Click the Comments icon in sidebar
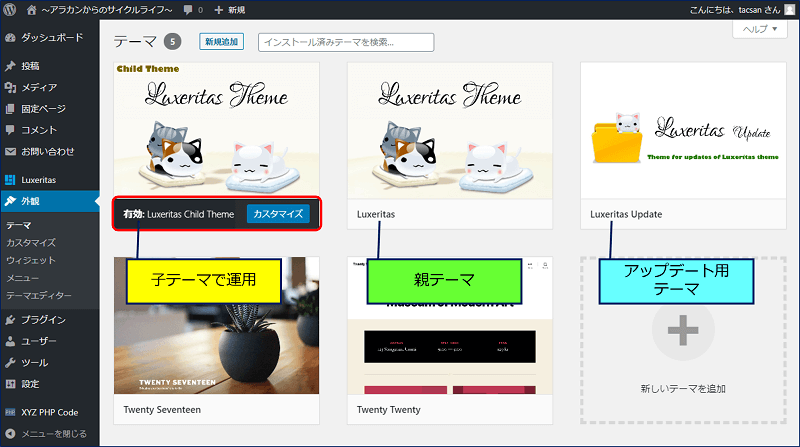This screenshot has width=800, height=447. point(10,130)
